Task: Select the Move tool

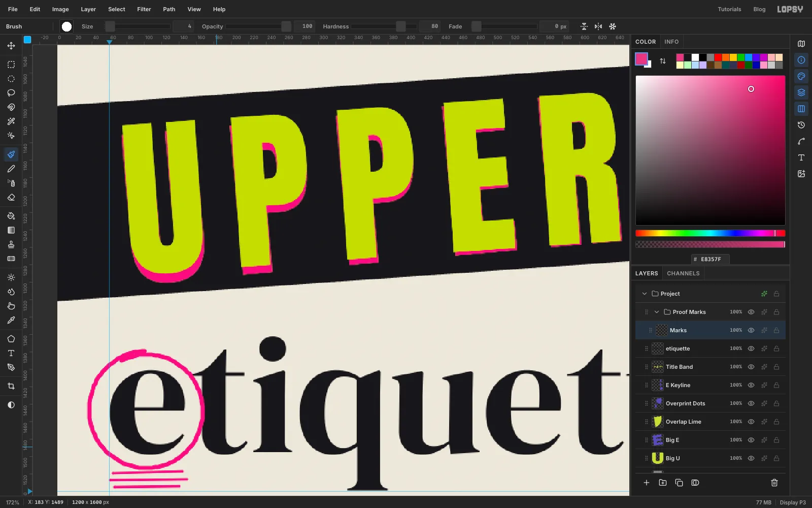Action: (11, 46)
